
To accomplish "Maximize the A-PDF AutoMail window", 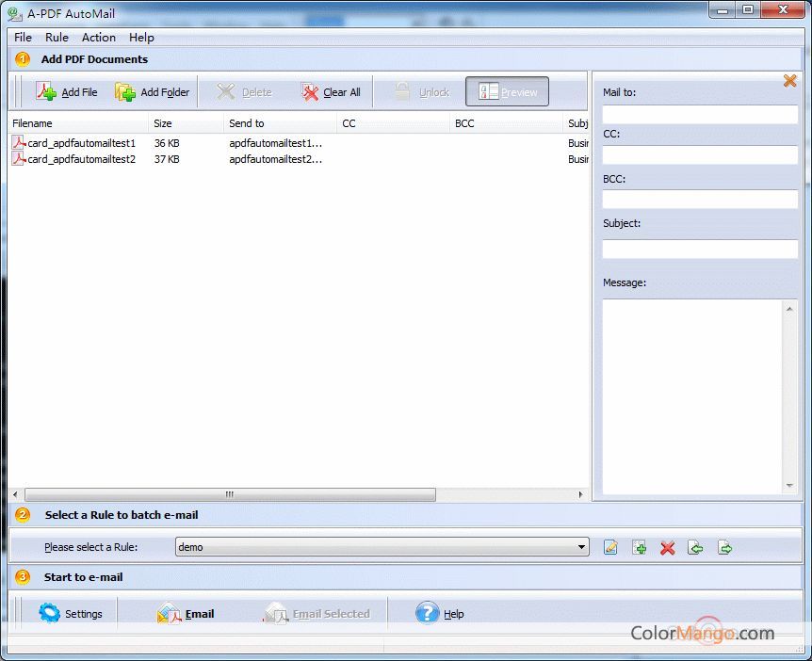I will tap(748, 10).
